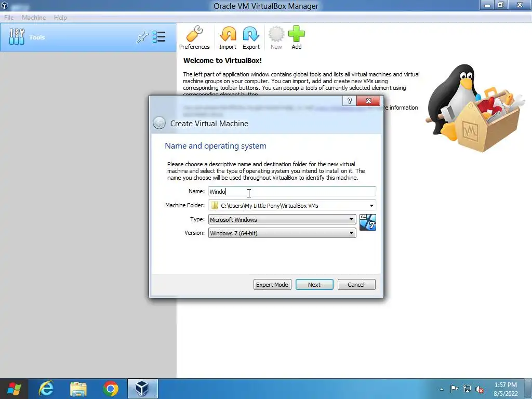Image resolution: width=532 pixels, height=399 pixels.
Task: Click the 'Welcome to VirtualBox!' heading
Action: pos(222,61)
